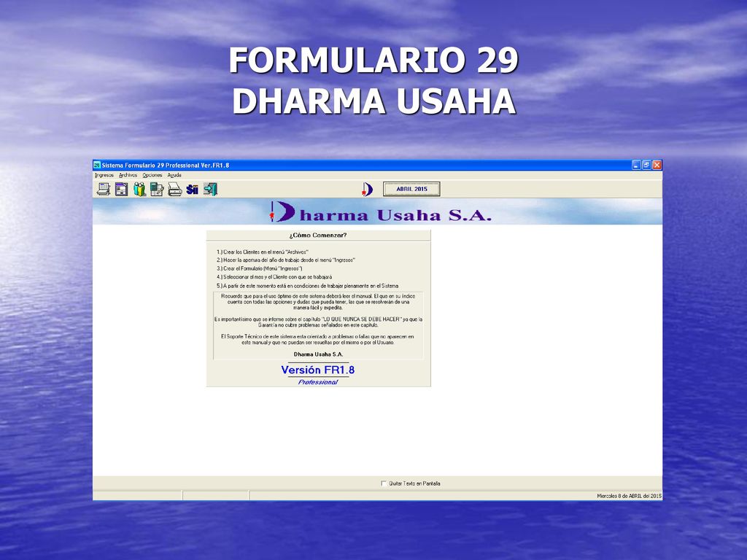Click the small Dharma logo icon in toolbar

368,189
